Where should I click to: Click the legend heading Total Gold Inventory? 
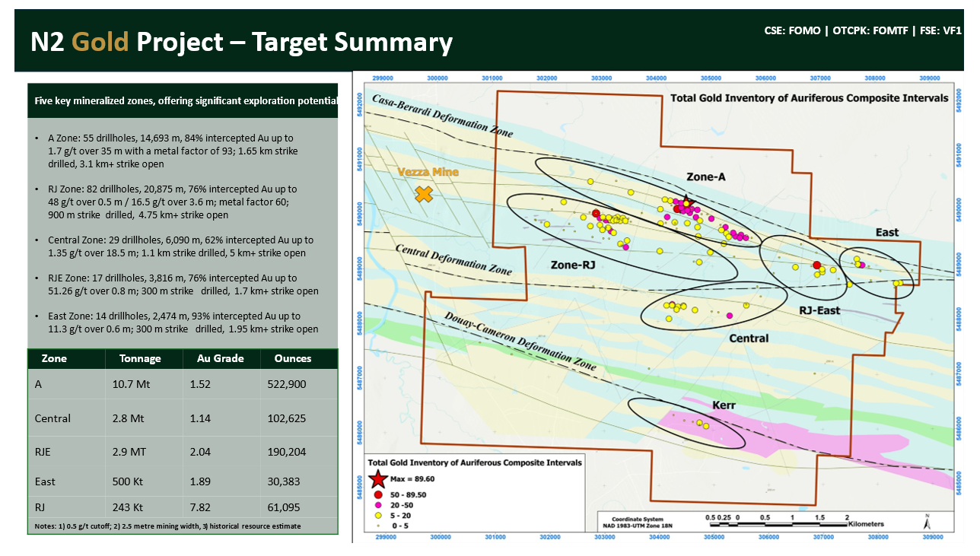475,462
